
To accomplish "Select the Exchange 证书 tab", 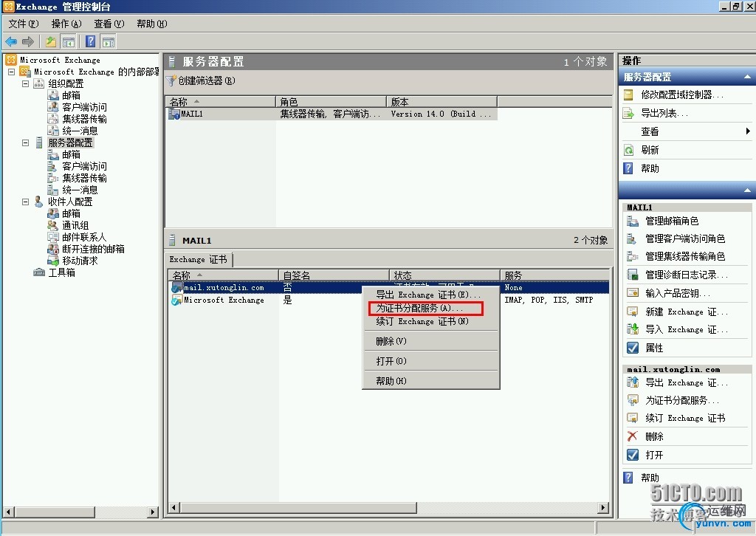I will click(198, 259).
